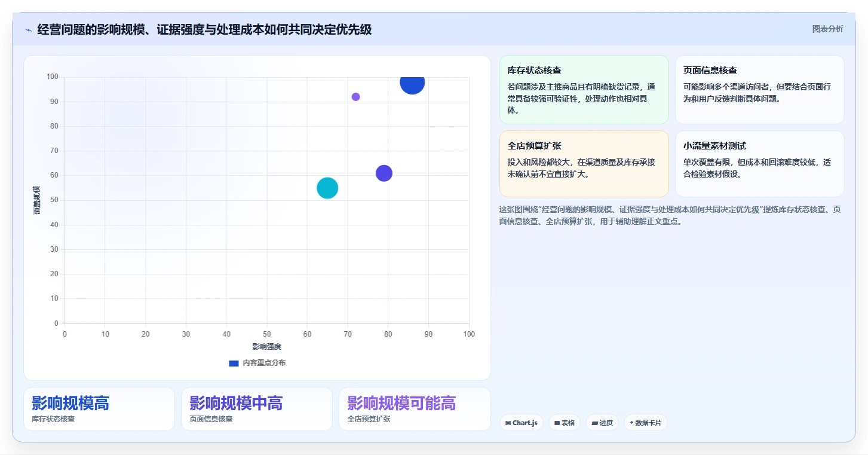Toggle the 内容重点分布 legend color box
This screenshot has width=868, height=455.
click(234, 363)
